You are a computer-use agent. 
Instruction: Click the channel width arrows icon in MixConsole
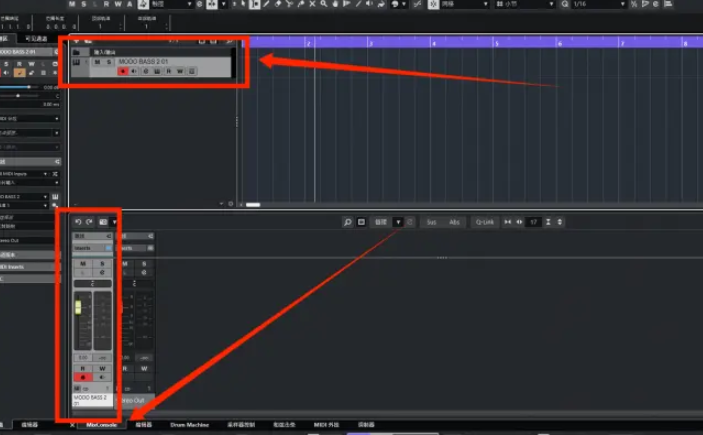[519, 222]
